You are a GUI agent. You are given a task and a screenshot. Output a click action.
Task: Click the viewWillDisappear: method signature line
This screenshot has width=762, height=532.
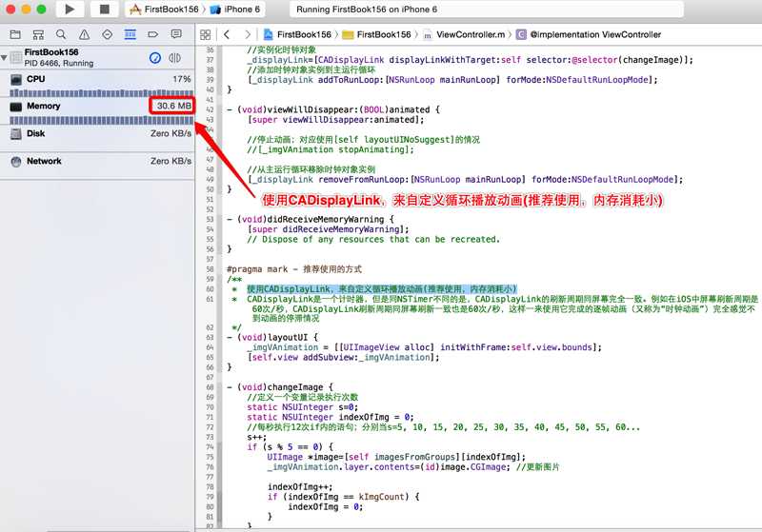333,109
